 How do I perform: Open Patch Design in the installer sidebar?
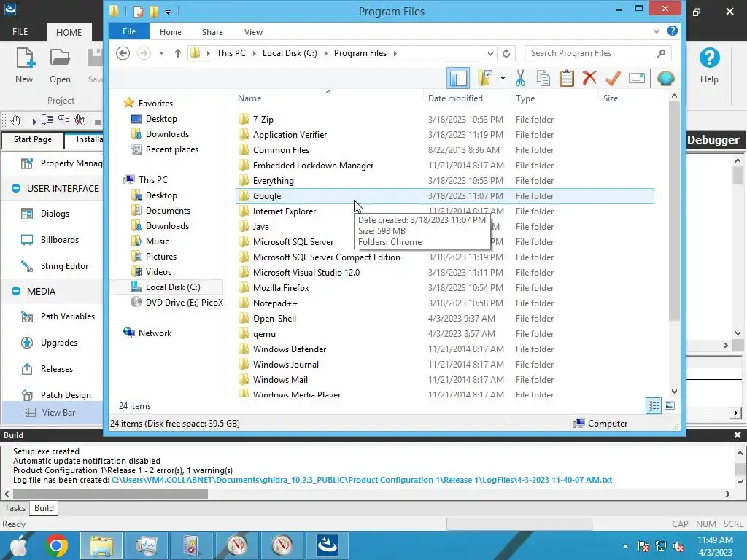pos(56,395)
